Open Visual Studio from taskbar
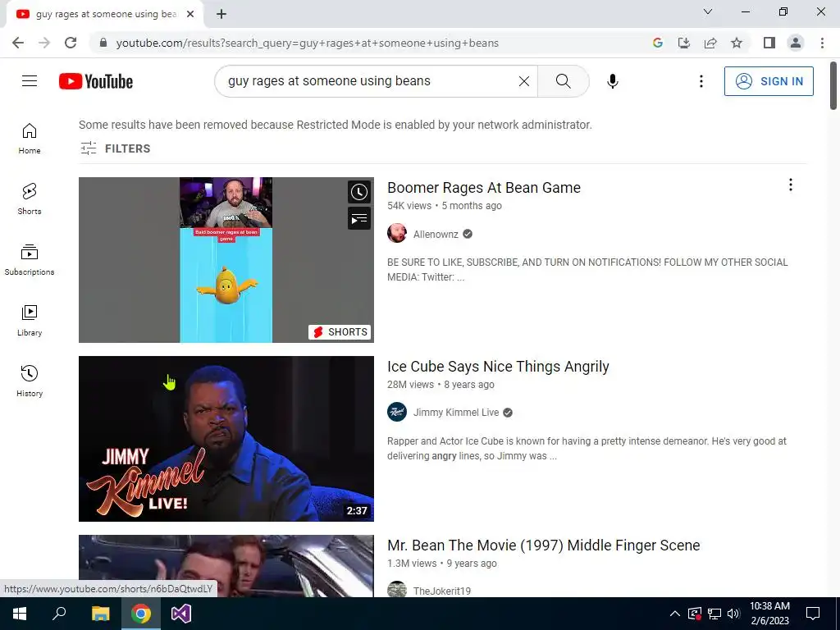 coord(181,614)
